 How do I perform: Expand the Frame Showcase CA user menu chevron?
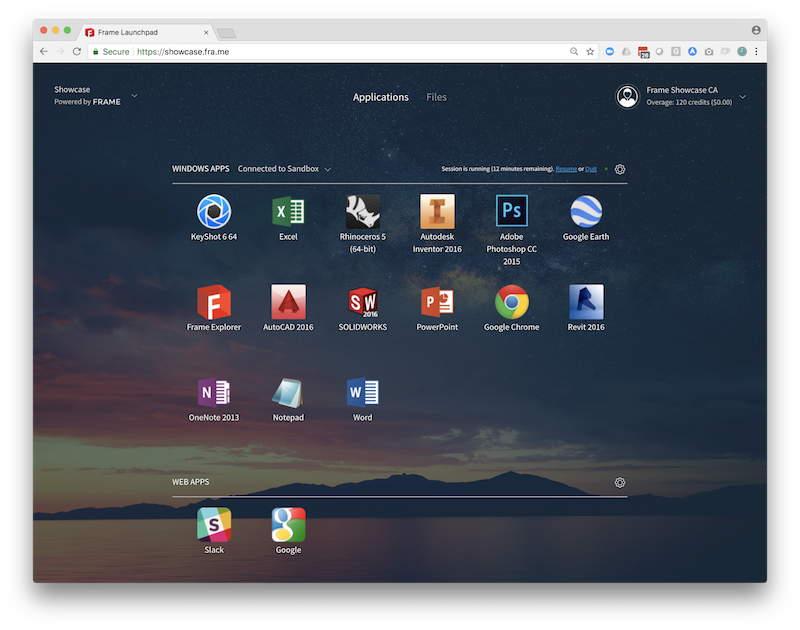click(742, 96)
